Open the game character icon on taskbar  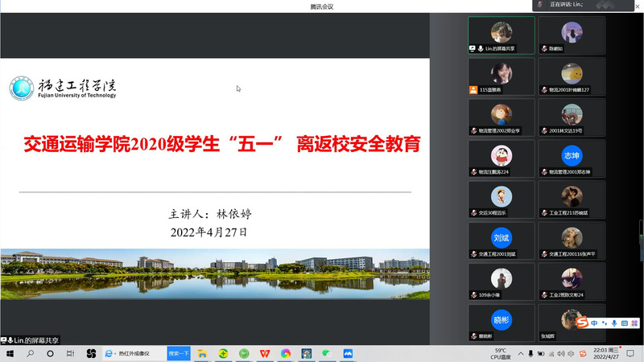[x=307, y=353]
